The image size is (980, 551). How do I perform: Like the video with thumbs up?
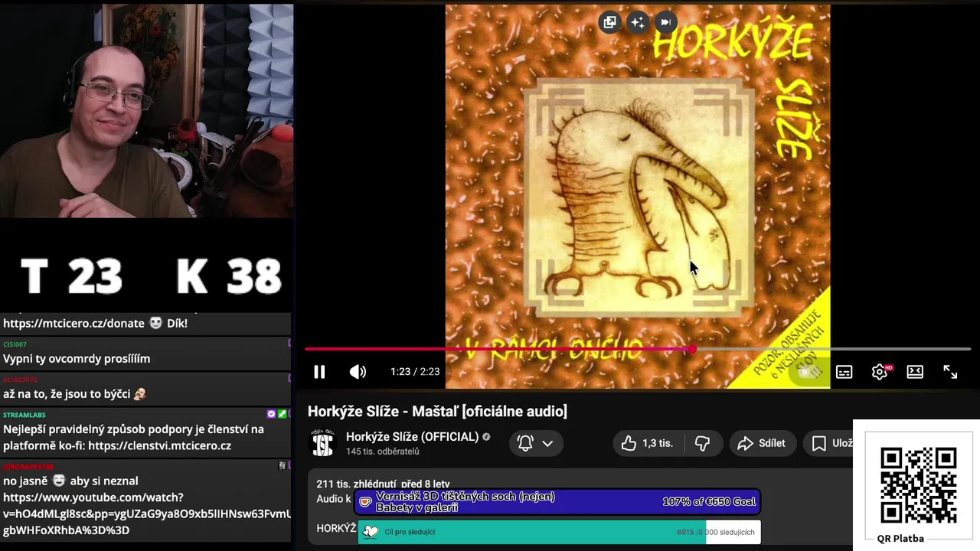[x=647, y=443]
